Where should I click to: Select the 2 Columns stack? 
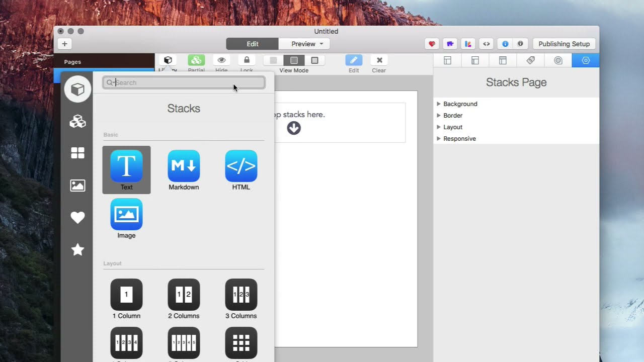(184, 299)
